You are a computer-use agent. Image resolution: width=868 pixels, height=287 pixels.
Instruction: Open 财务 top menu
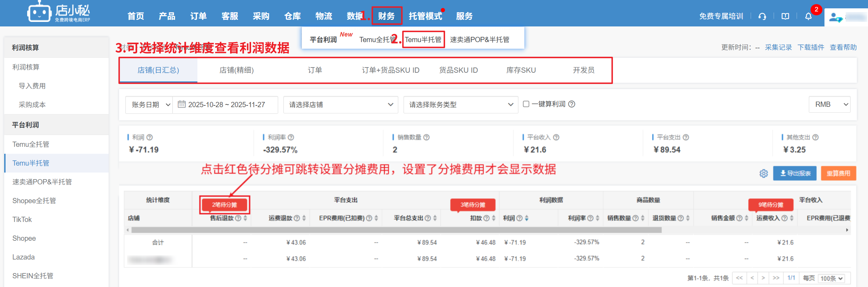tap(386, 16)
